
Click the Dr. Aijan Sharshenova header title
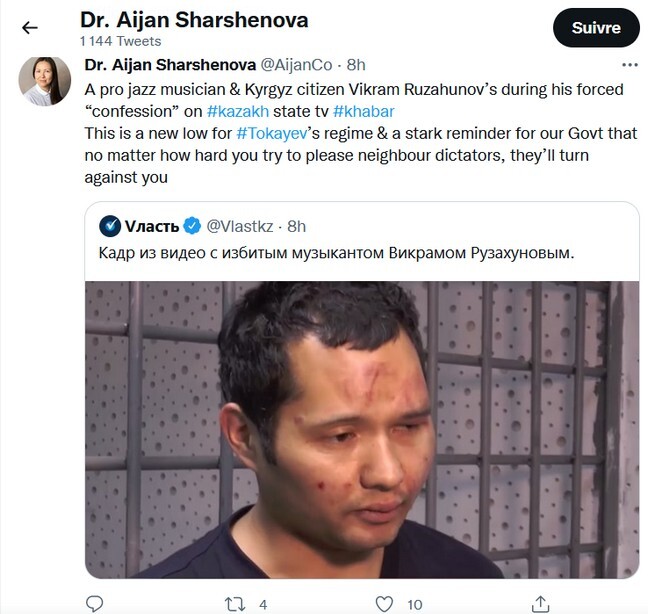click(x=194, y=20)
